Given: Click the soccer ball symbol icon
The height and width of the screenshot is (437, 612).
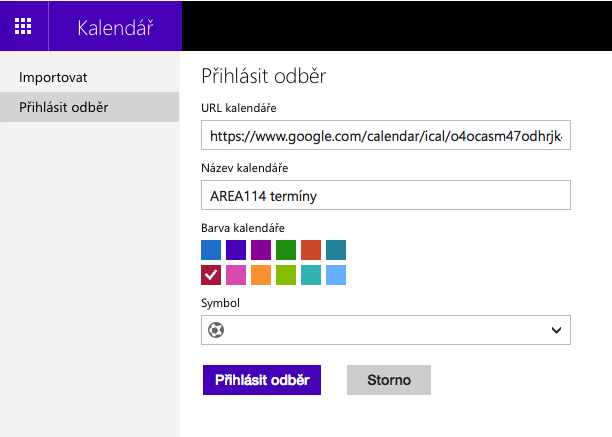Looking at the screenshot, I should (216, 330).
